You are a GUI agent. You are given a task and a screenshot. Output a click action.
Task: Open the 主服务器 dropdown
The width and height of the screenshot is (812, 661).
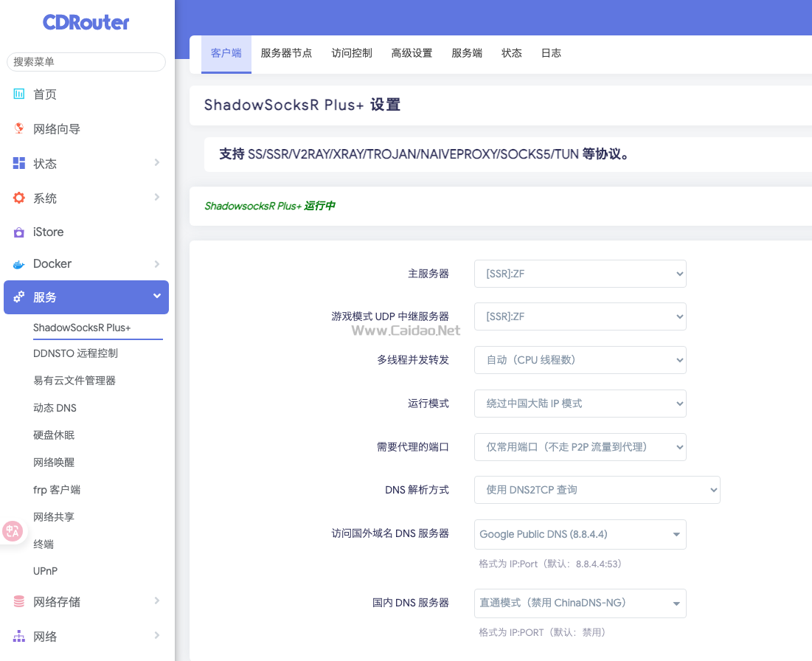click(580, 274)
